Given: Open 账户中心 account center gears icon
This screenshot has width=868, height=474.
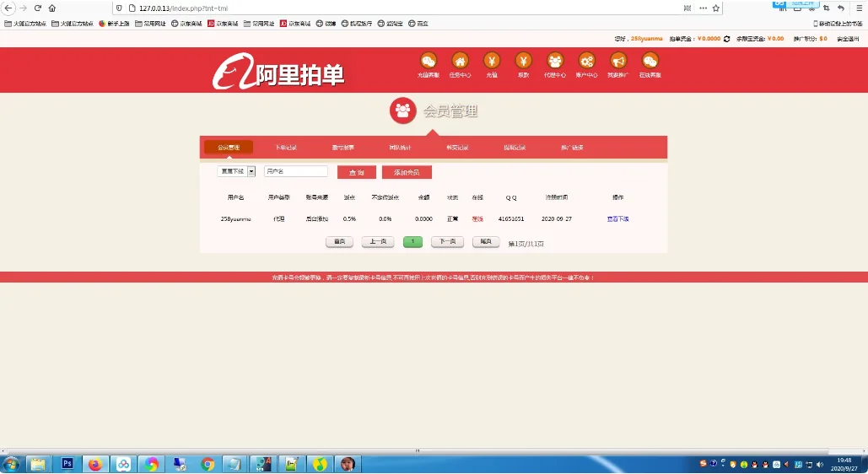Looking at the screenshot, I should (x=586, y=61).
